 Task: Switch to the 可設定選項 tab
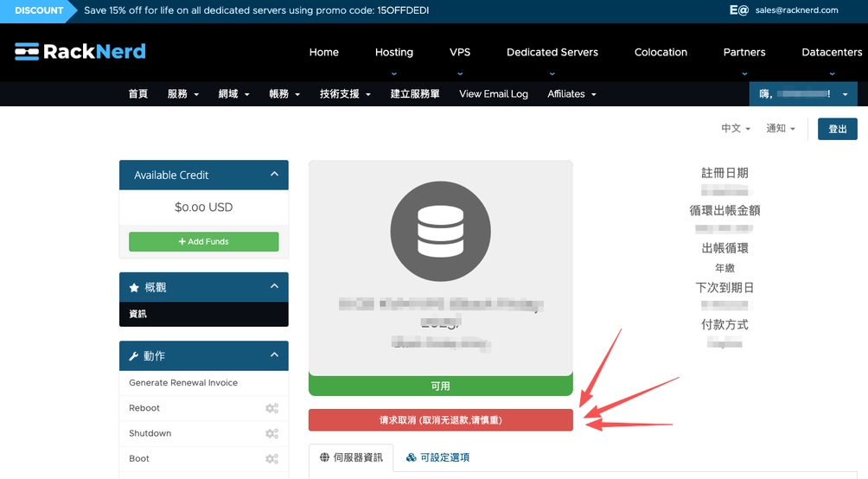437,457
